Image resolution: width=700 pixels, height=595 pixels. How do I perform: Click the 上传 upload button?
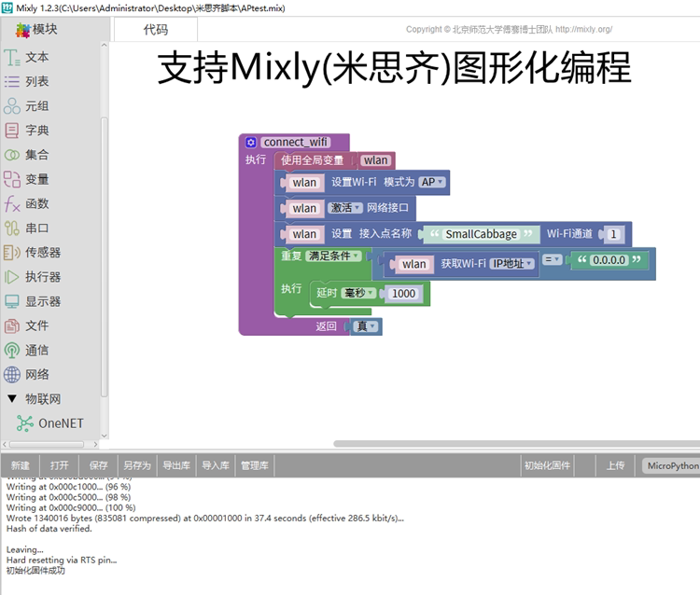point(615,465)
